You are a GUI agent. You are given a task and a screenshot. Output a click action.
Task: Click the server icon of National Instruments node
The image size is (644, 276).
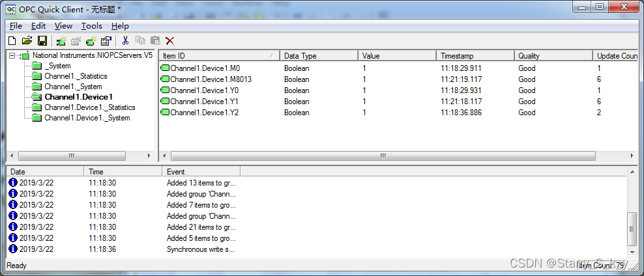(x=25, y=55)
